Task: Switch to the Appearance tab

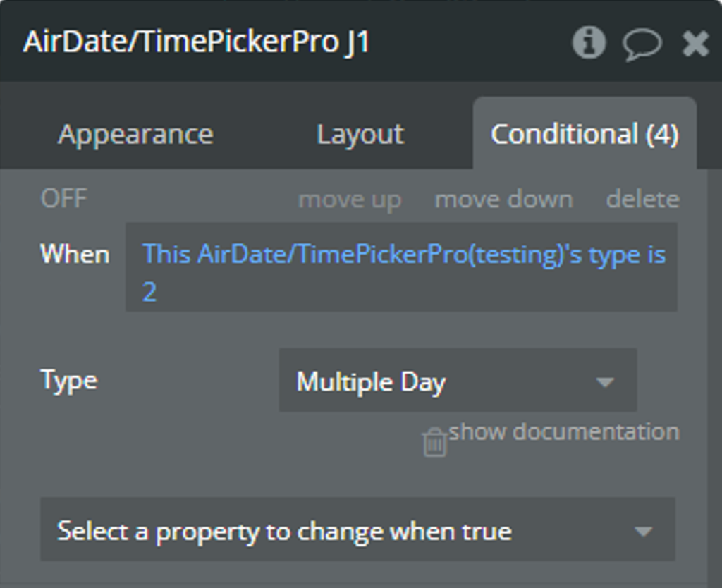Action: (x=135, y=134)
